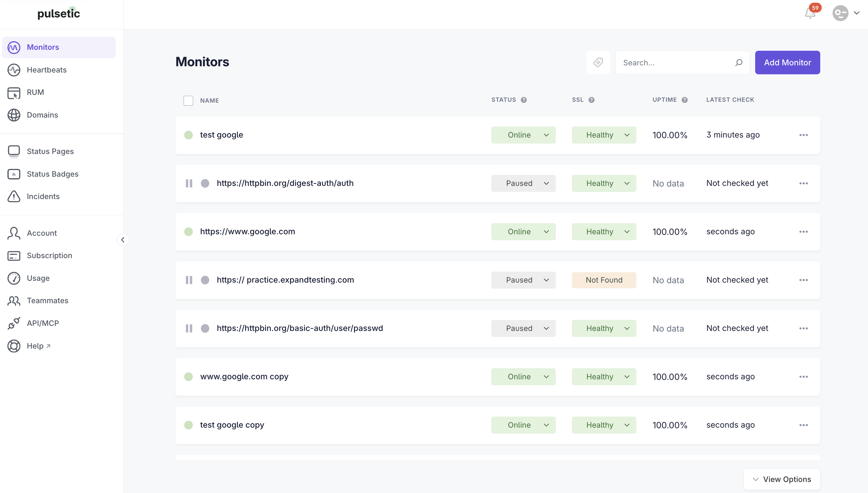The height and width of the screenshot is (493, 868).
Task: Open more options for https://www.google.com
Action: coord(804,232)
